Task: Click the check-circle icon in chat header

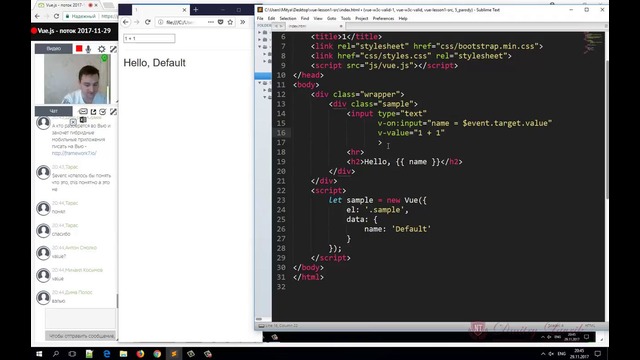Action: [x=103, y=111]
